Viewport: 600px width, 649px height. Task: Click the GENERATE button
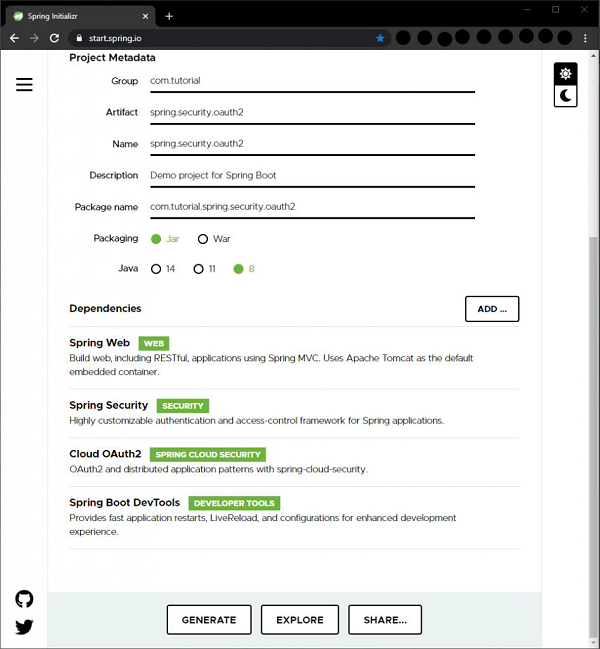point(209,620)
